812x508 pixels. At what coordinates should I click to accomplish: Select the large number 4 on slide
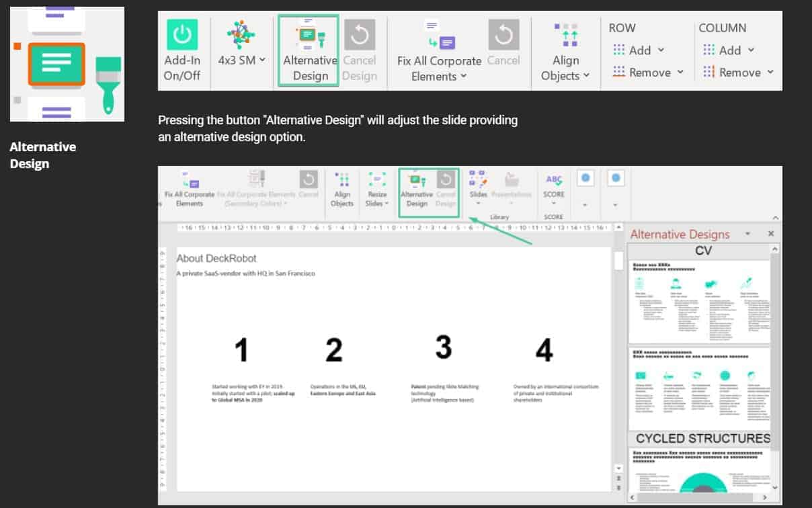coord(544,350)
